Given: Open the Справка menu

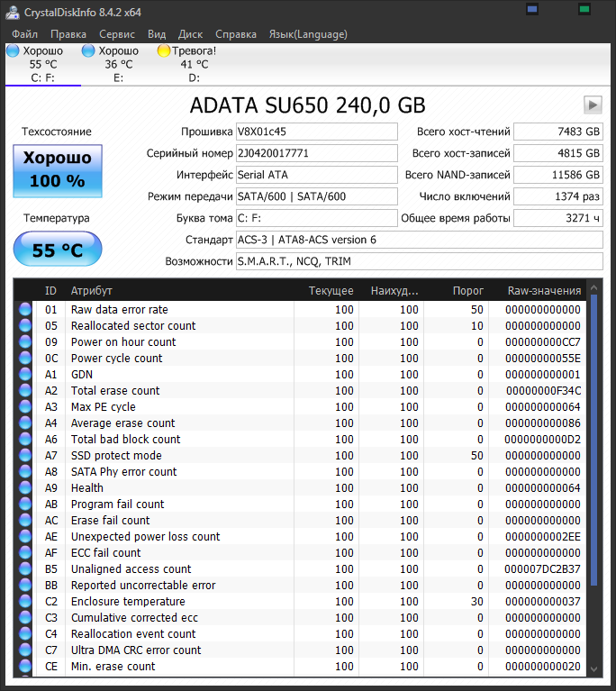Looking at the screenshot, I should pyautogui.click(x=236, y=34).
